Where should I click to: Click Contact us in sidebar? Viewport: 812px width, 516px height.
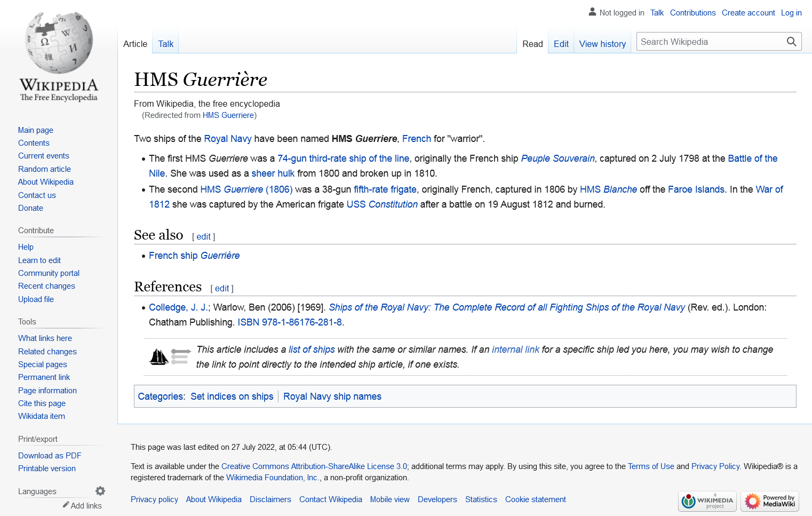(x=37, y=195)
